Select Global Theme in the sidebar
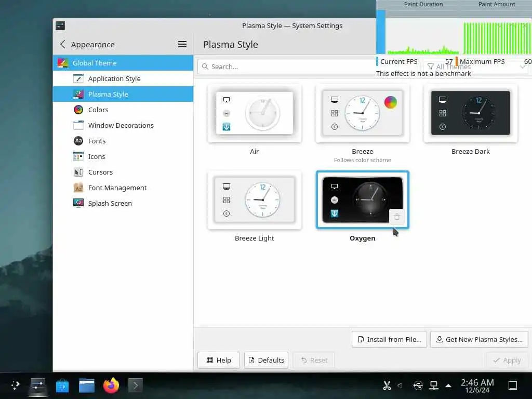 (x=123, y=63)
